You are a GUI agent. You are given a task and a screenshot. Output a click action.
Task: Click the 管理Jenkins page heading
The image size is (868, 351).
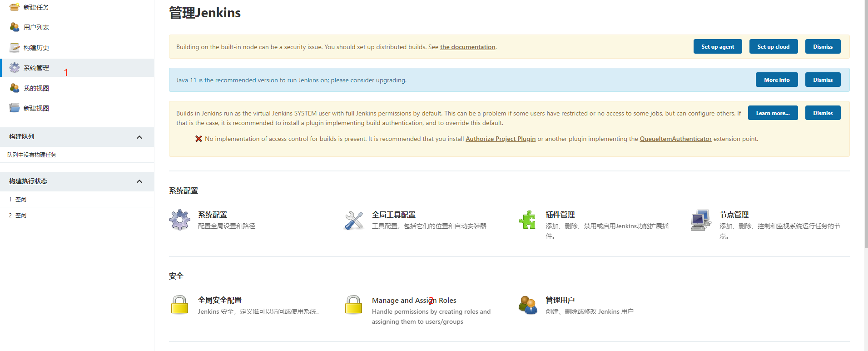click(x=205, y=13)
